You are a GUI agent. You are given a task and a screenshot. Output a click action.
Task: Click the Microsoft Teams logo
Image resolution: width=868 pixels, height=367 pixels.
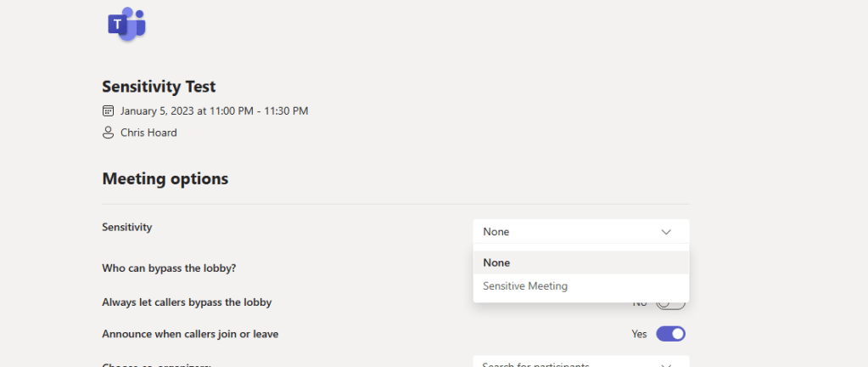click(126, 24)
